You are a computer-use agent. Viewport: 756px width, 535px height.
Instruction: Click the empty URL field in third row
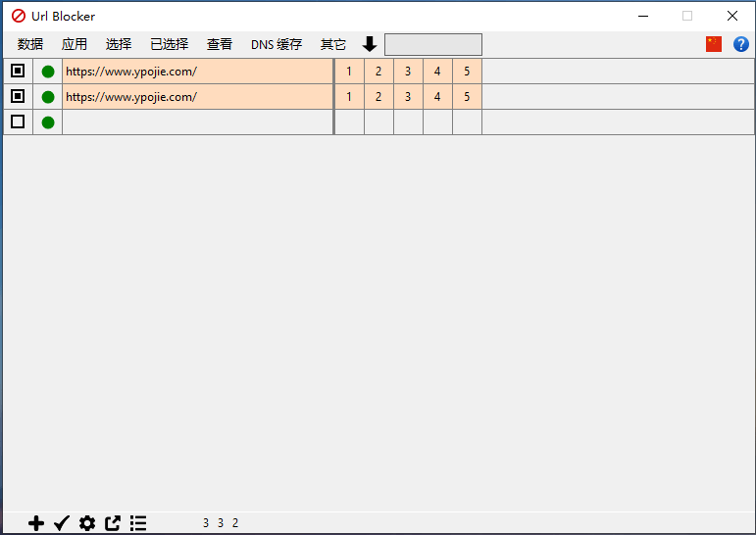tap(198, 122)
